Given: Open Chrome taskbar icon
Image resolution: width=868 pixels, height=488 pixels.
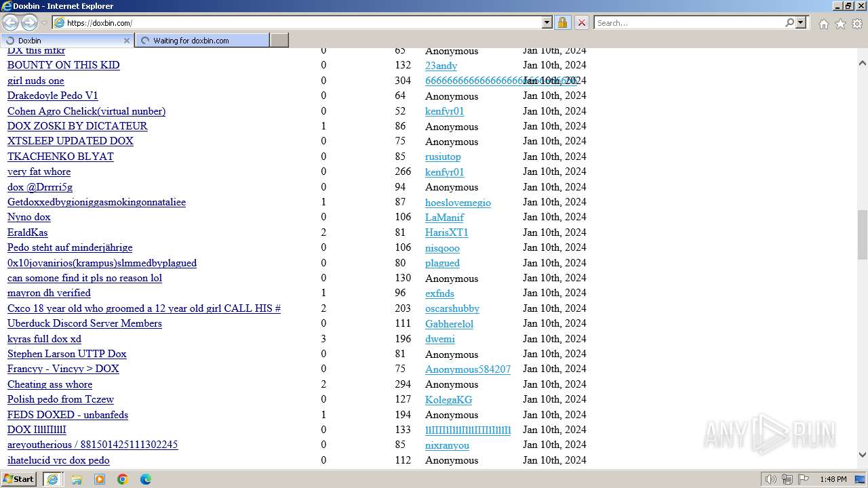Looking at the screenshot, I should (x=123, y=479).
